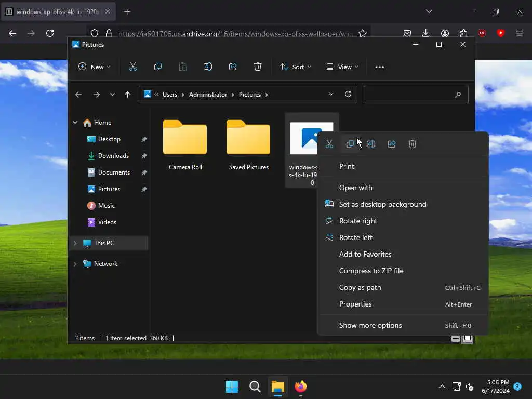Select the Saved Pictures folder
532x399 pixels.
tap(248, 145)
